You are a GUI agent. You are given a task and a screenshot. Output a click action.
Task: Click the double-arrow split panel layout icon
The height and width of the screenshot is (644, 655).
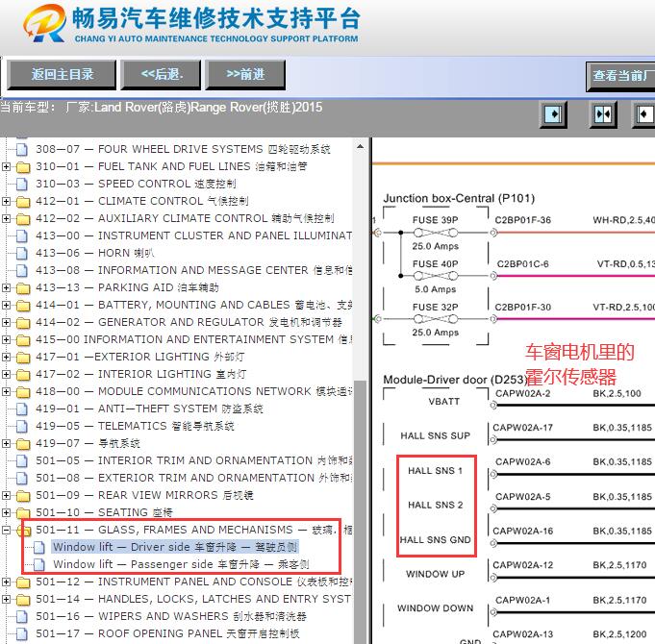(x=602, y=114)
